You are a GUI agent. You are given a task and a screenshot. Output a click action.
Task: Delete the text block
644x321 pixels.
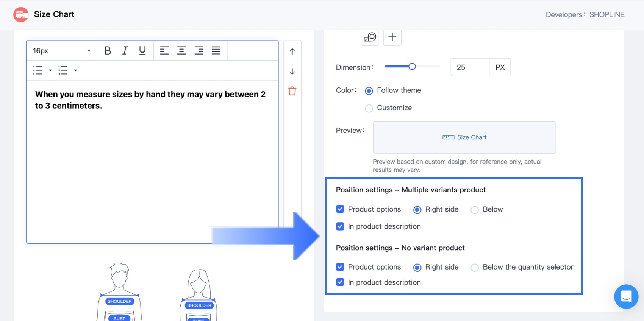[292, 91]
